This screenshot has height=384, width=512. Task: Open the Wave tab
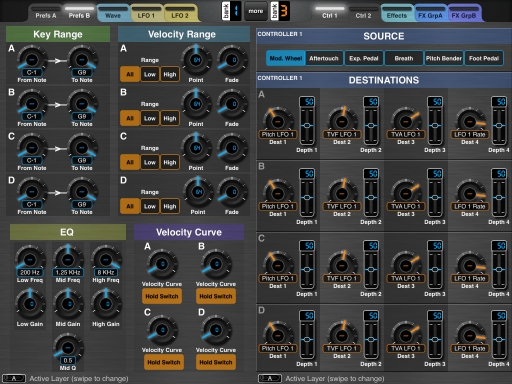[113, 13]
